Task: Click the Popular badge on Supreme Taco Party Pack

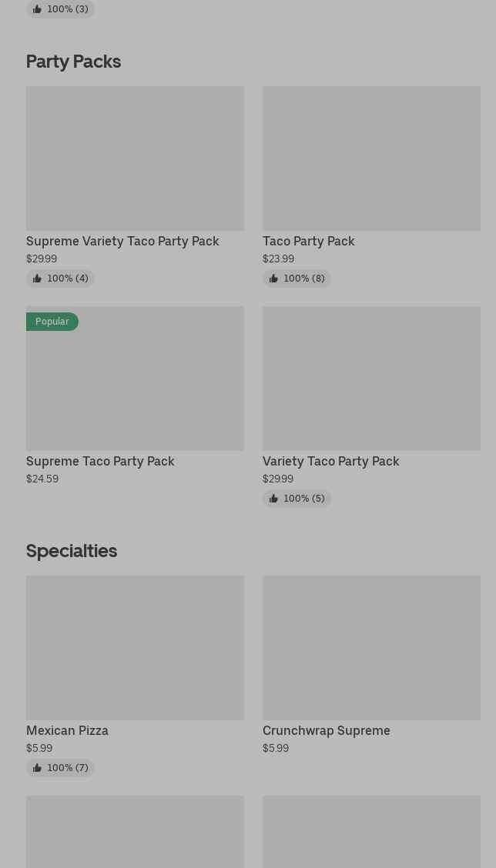Action: (x=52, y=322)
